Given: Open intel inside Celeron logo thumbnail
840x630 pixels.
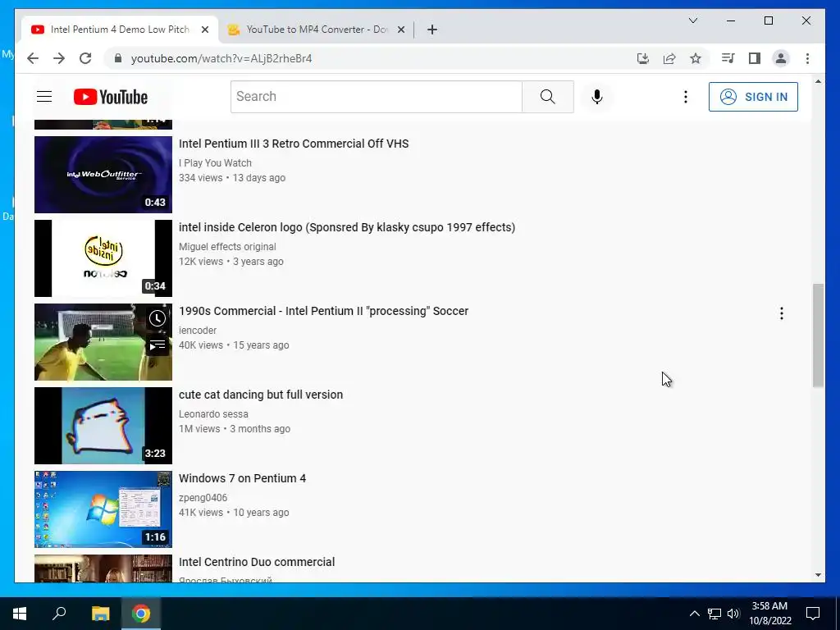Looking at the screenshot, I should click(x=103, y=258).
